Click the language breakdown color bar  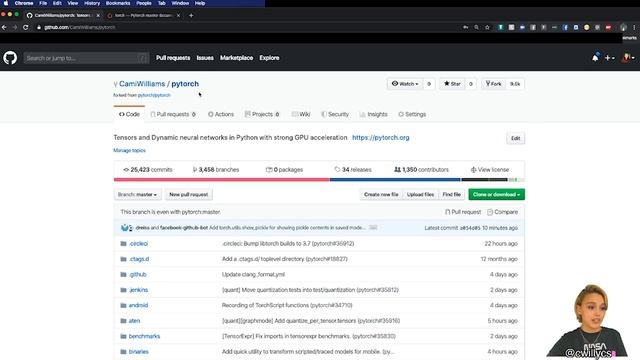click(x=319, y=180)
